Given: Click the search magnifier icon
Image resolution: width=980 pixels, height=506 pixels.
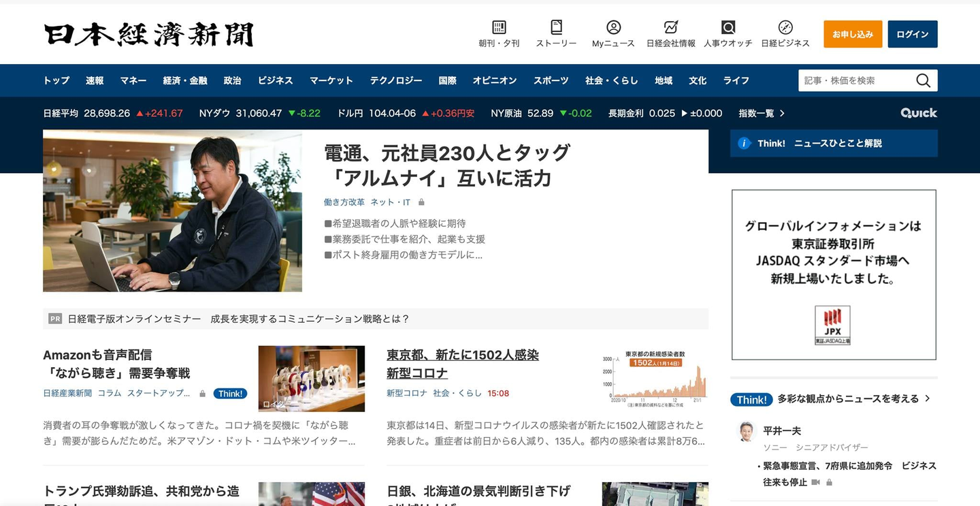Looking at the screenshot, I should click(x=923, y=80).
